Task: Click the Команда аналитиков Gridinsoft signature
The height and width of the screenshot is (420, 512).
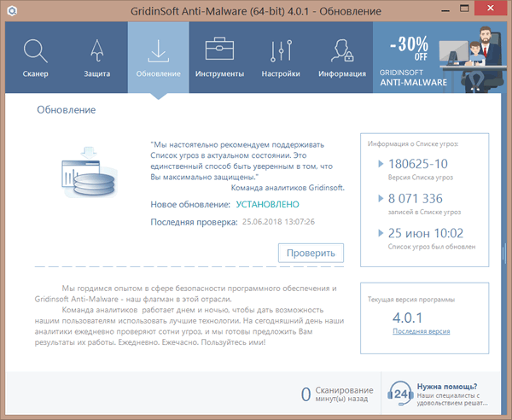Action: [x=288, y=188]
